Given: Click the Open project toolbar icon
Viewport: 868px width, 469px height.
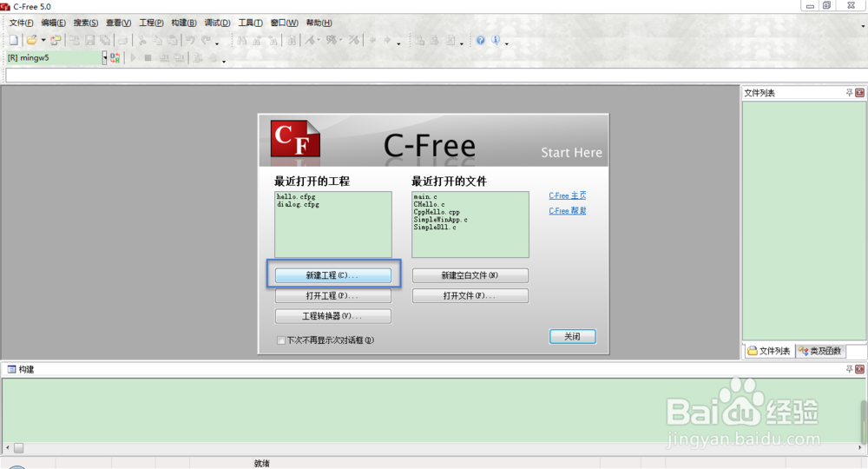Looking at the screenshot, I should click(56, 40).
